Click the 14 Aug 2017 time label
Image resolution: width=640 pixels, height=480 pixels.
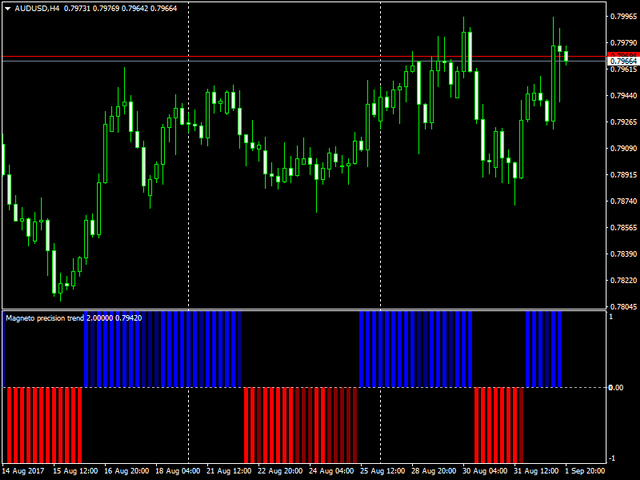tap(24, 471)
